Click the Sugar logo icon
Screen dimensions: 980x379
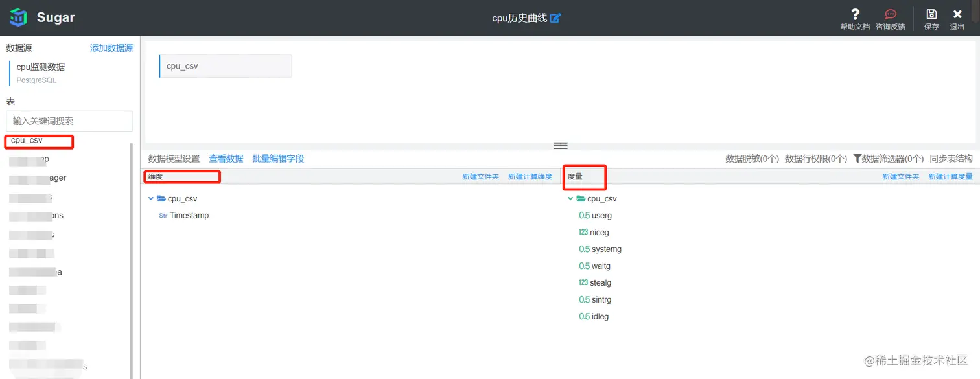(18, 17)
